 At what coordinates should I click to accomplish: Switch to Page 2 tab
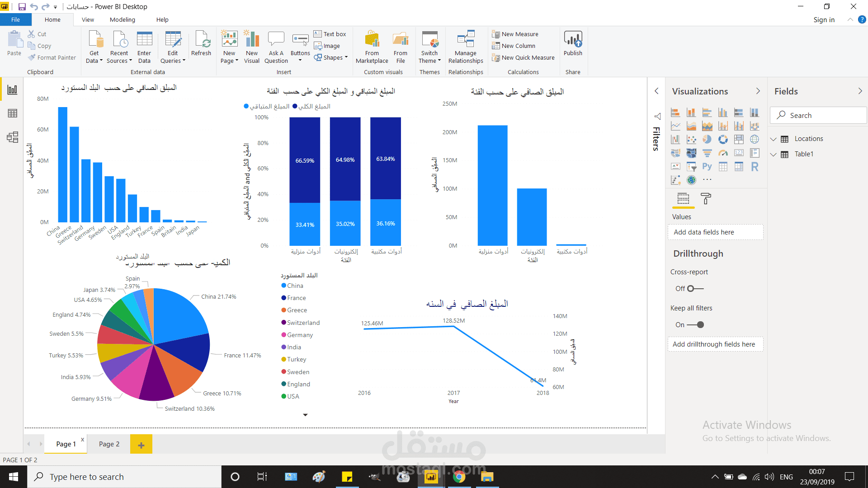coord(109,444)
